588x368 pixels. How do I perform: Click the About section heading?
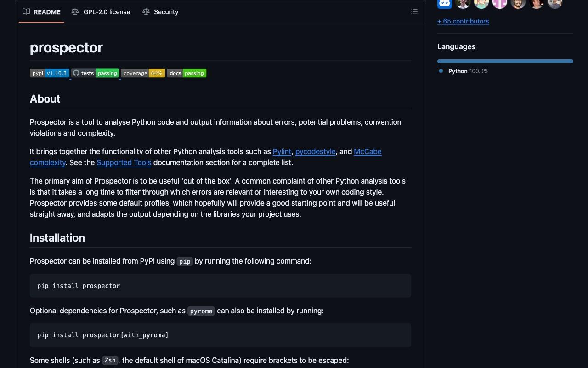pos(45,99)
